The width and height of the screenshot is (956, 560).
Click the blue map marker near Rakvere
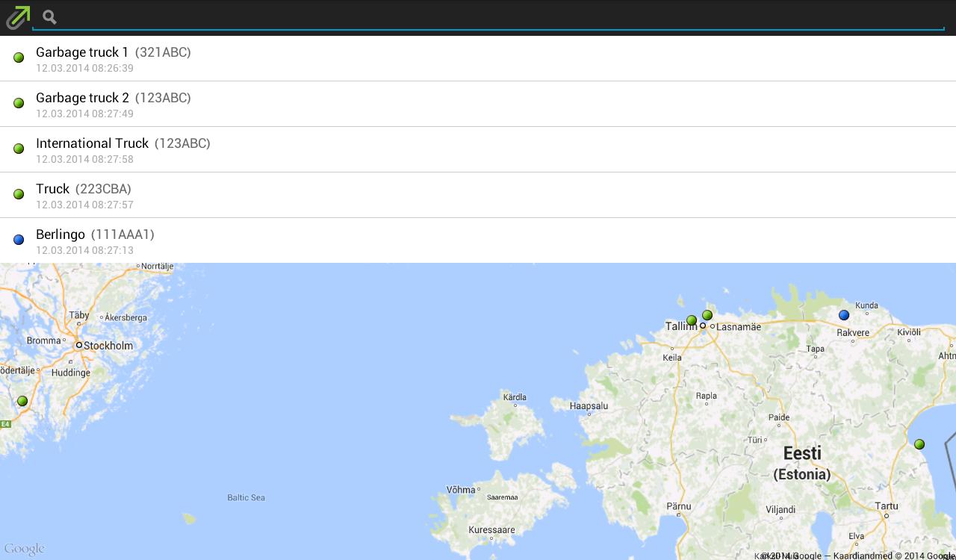[x=844, y=315]
